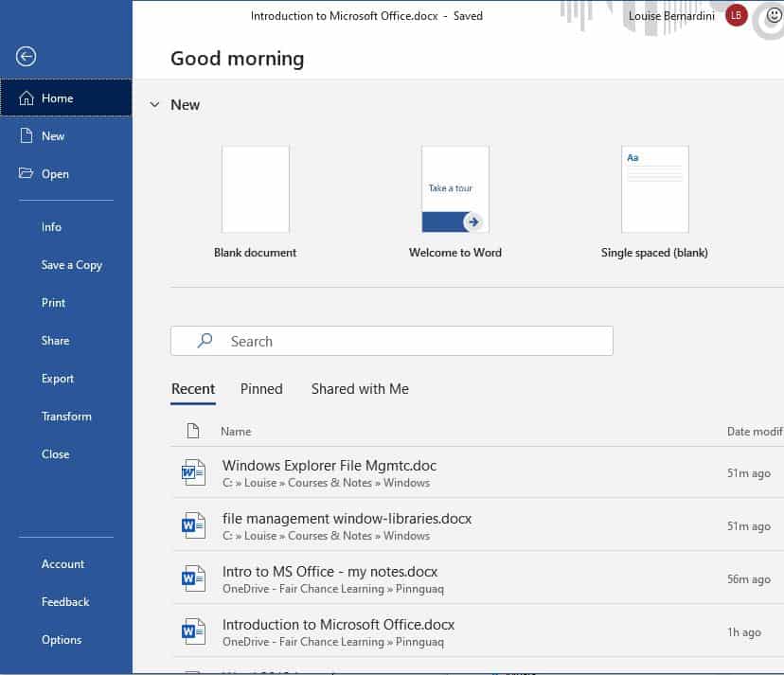Click the Louise Bernardini account name
The height and width of the screenshot is (675, 784).
click(x=671, y=16)
